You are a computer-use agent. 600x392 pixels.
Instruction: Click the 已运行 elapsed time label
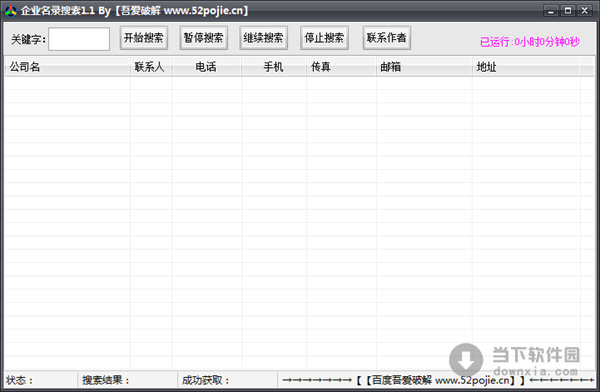pyautogui.click(x=530, y=42)
